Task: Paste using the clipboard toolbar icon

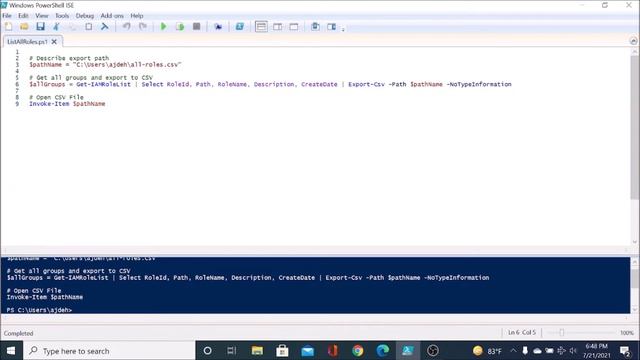Action: click(89, 27)
